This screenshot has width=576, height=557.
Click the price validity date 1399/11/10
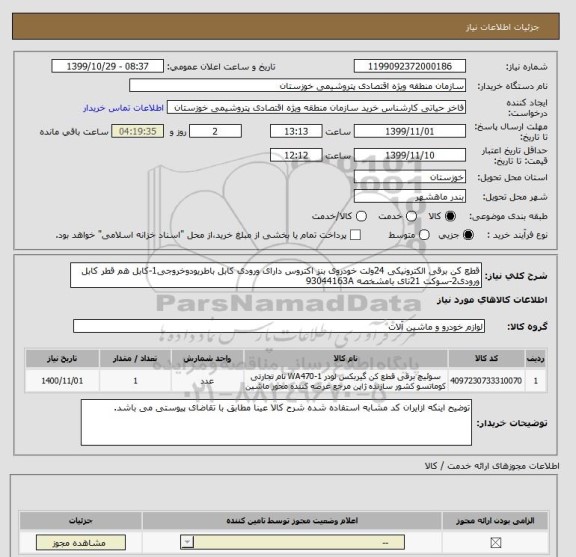[x=410, y=155]
